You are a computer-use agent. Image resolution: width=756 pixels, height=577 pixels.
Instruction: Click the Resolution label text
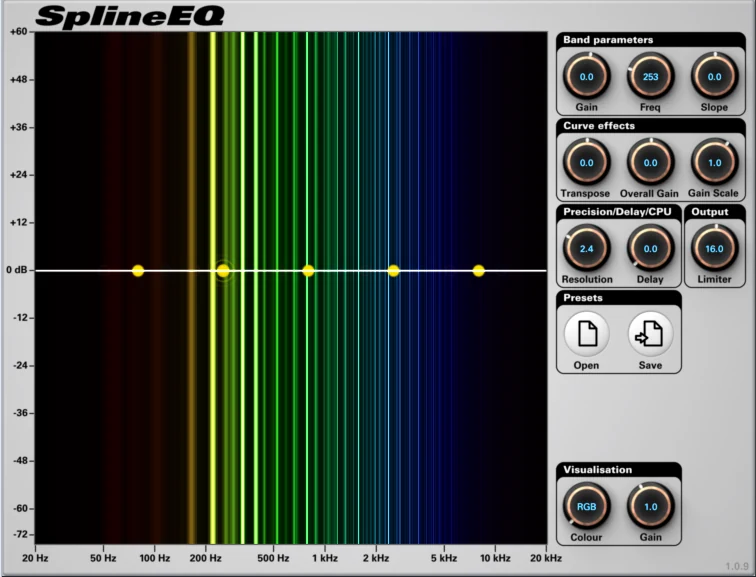tap(587, 279)
